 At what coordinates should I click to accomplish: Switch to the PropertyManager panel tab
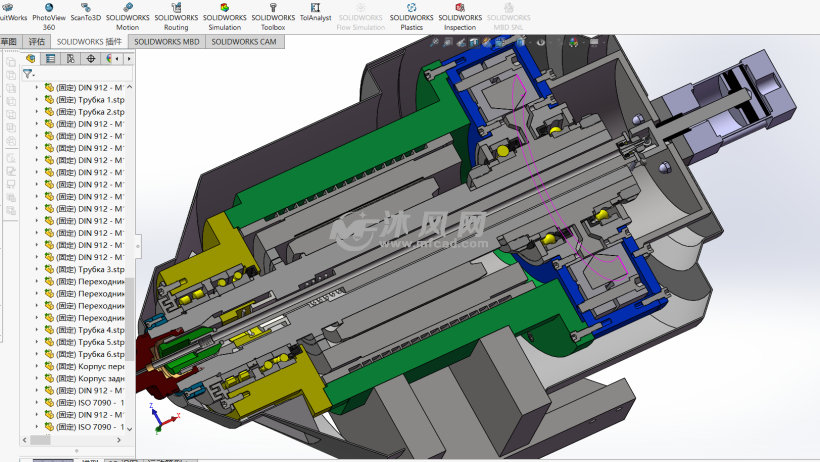coord(50,59)
